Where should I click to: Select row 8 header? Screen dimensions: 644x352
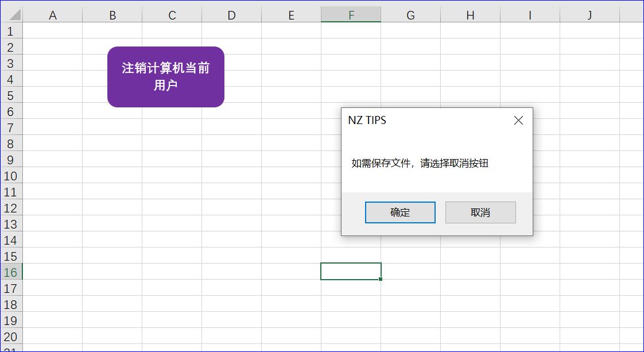[11, 144]
